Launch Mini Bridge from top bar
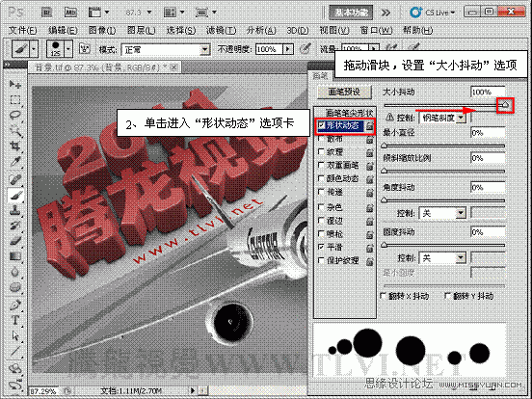 pyautogui.click(x=70, y=13)
